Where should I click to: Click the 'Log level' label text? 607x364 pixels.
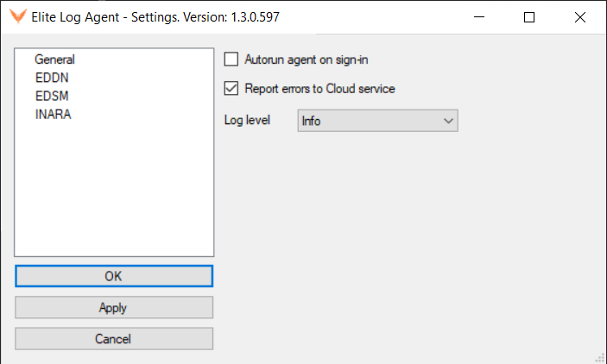click(x=247, y=120)
